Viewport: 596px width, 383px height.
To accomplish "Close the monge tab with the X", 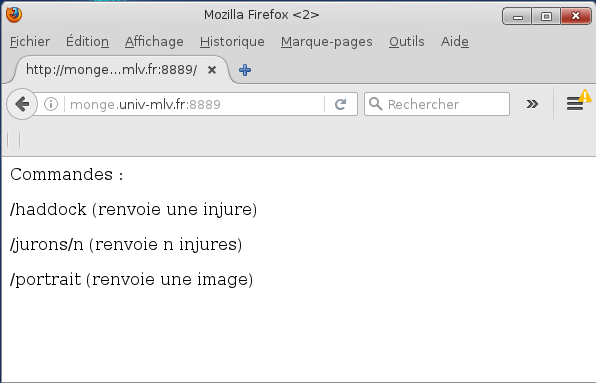I will [212, 70].
